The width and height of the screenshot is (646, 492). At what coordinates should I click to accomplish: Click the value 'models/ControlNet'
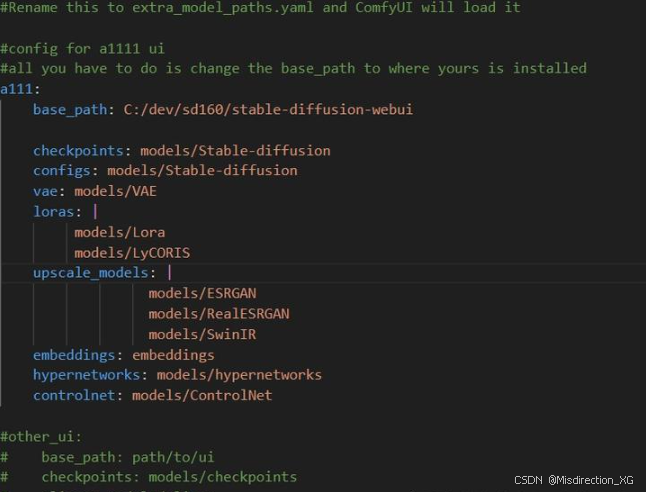pyautogui.click(x=202, y=396)
